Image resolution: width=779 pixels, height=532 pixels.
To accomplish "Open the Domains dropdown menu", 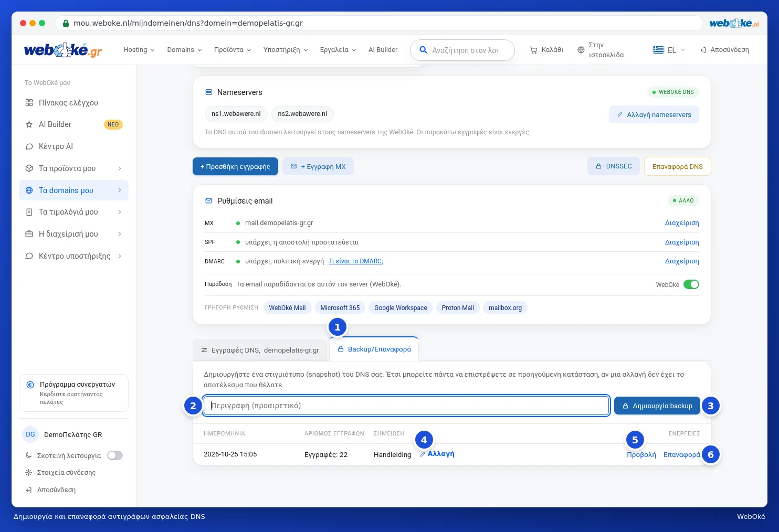I will pos(185,50).
